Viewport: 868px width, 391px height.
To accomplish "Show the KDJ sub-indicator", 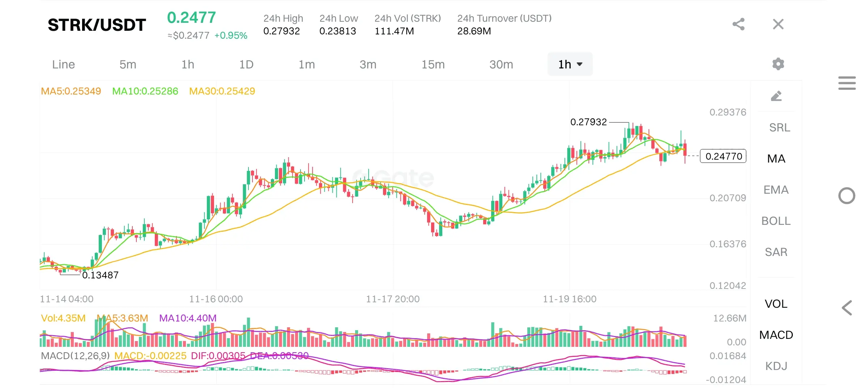I will tap(776, 366).
